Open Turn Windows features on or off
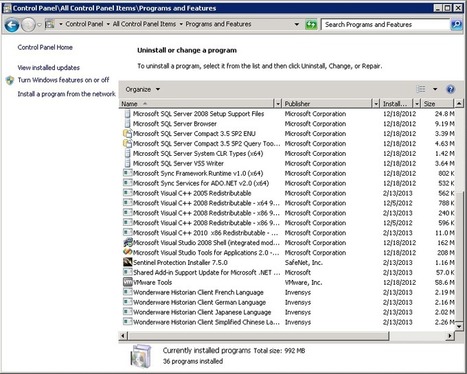 click(x=63, y=80)
